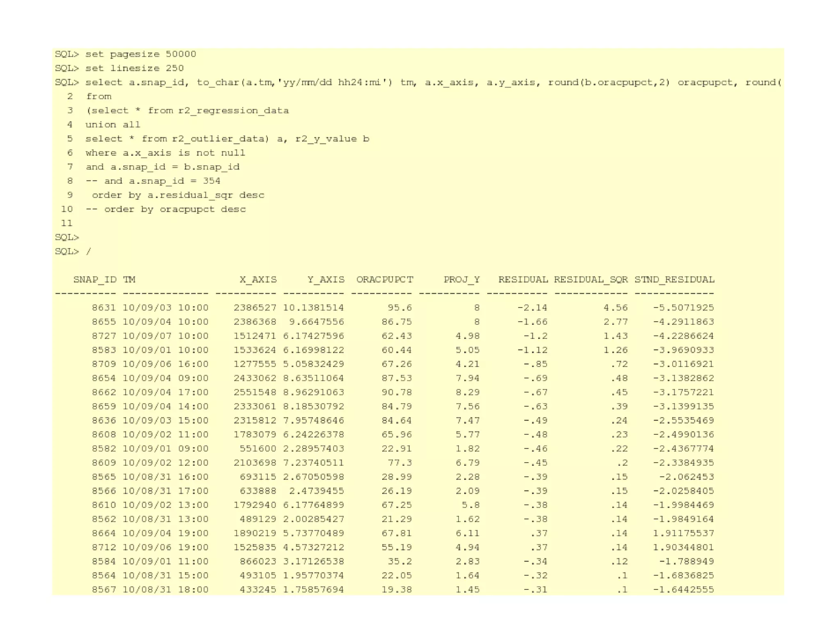
Task: Click 'order by a.residual_sqr desc' line
Action: coord(178,195)
